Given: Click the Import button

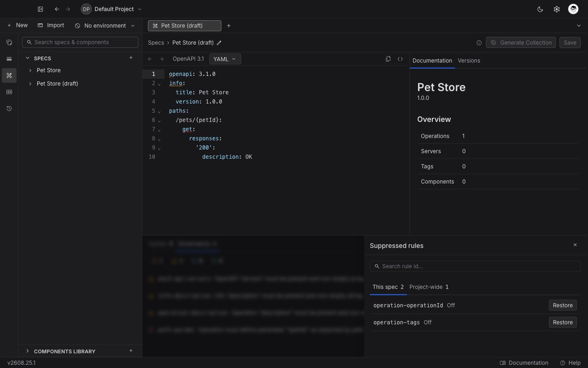Looking at the screenshot, I should (51, 26).
